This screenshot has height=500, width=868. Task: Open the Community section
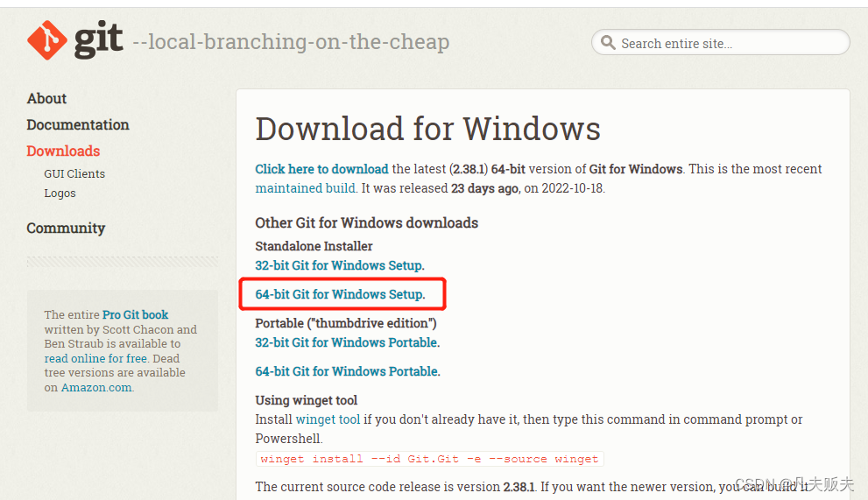pyautogui.click(x=66, y=229)
